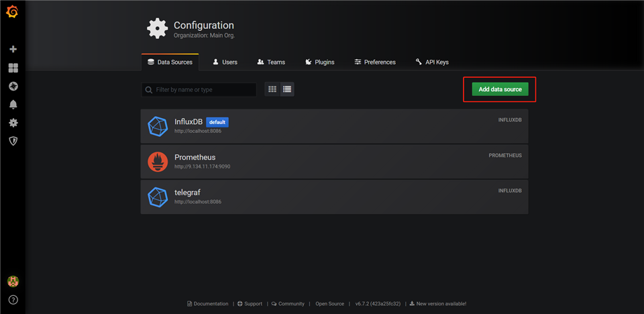The width and height of the screenshot is (644, 314).
Task: Open the Preferences tab
Action: tap(375, 62)
